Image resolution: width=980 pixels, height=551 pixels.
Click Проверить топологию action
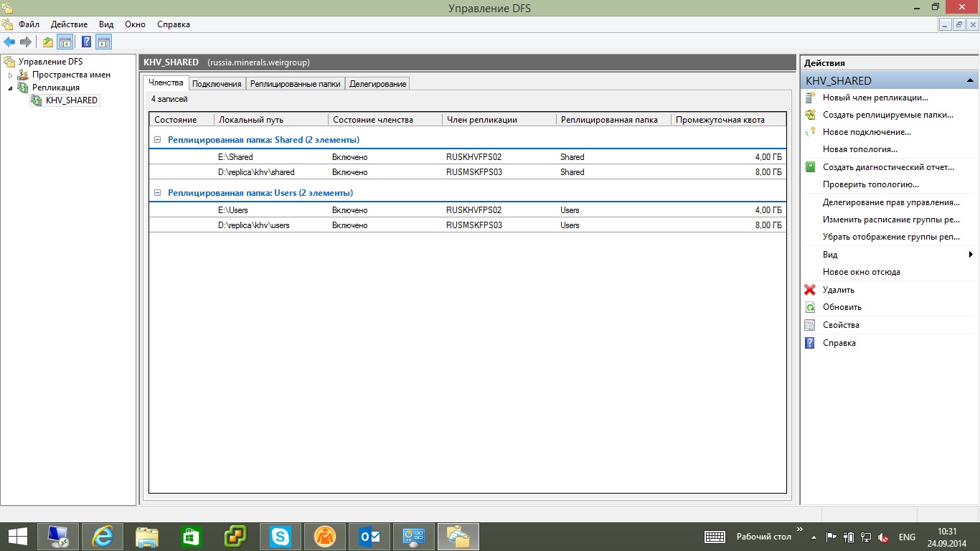click(870, 184)
